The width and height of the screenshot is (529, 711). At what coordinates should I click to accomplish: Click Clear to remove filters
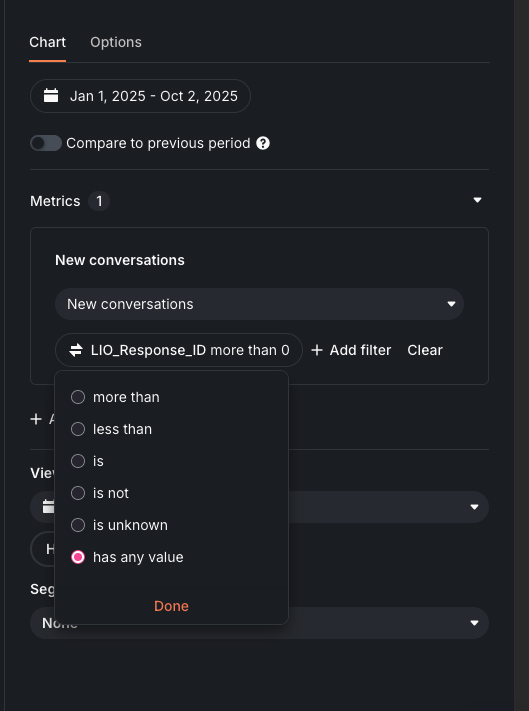pos(425,350)
